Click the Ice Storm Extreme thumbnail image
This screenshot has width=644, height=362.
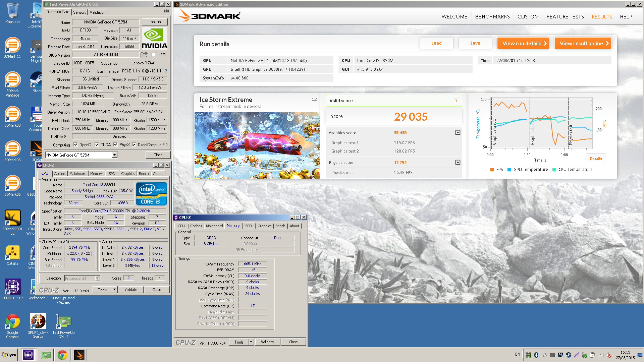[257, 145]
